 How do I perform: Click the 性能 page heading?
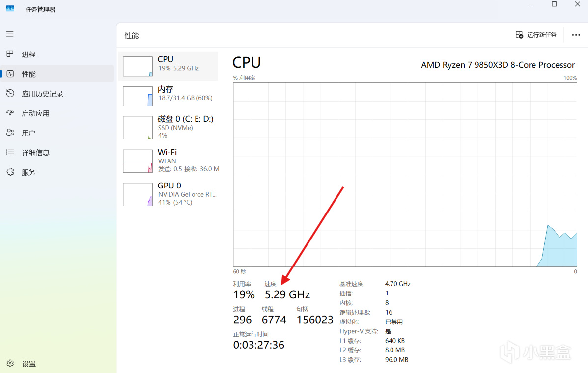(x=132, y=35)
